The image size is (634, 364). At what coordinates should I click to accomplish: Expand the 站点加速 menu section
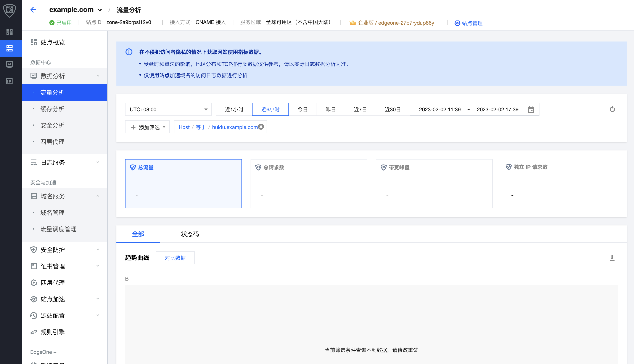[98, 299]
